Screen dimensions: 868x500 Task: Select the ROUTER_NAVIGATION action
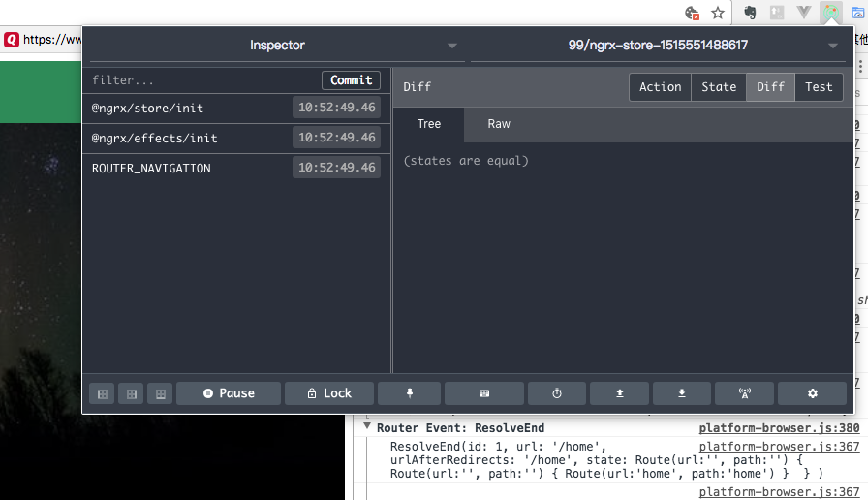(x=236, y=168)
